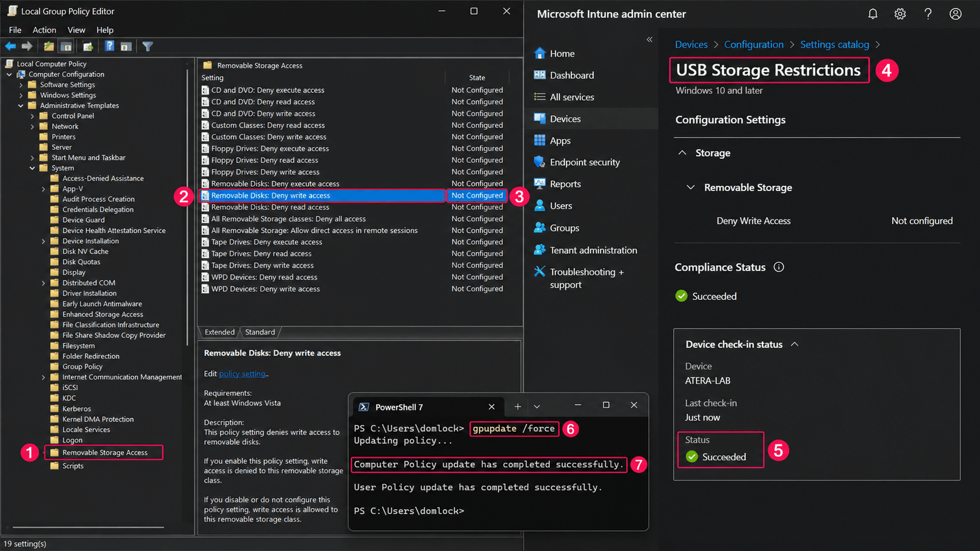Open the Intune account profile icon
The height and width of the screenshot is (551, 980).
pos(955,14)
